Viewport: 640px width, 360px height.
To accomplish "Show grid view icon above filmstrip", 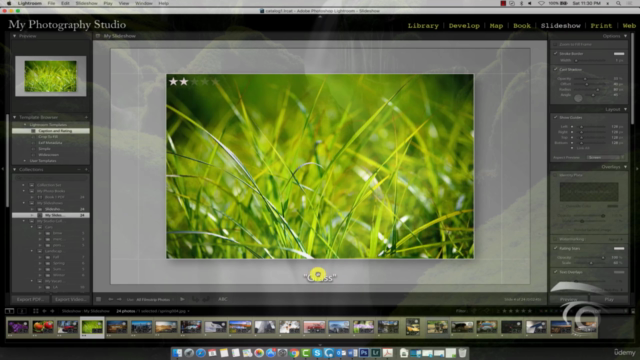I will 36,311.
